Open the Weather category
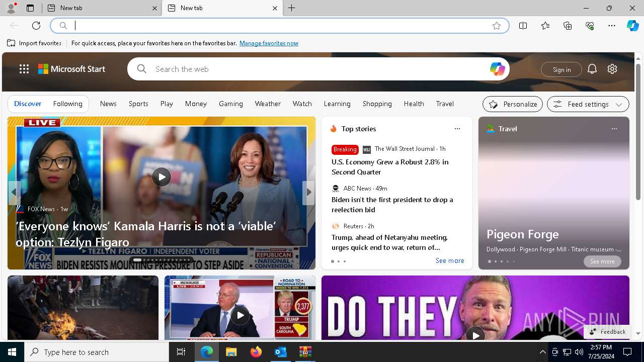This screenshot has height=362, width=644. click(268, 104)
